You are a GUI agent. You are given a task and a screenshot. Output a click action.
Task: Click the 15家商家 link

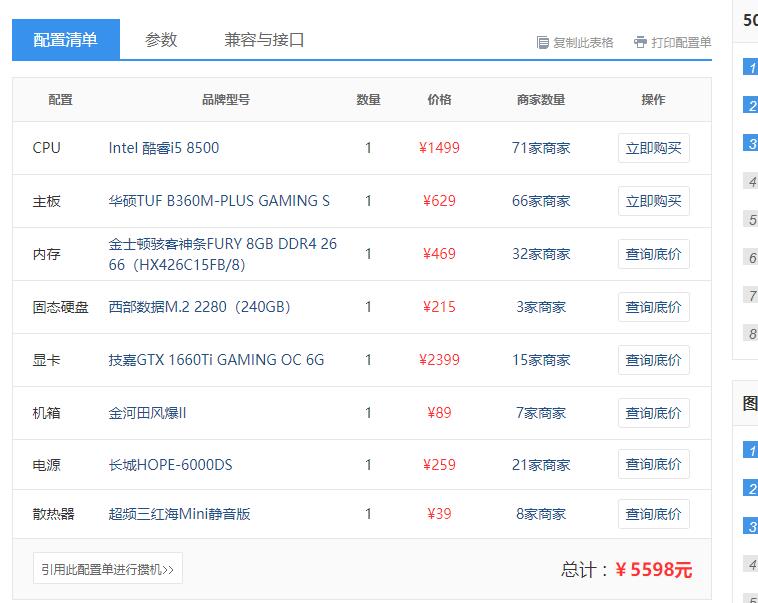541,360
